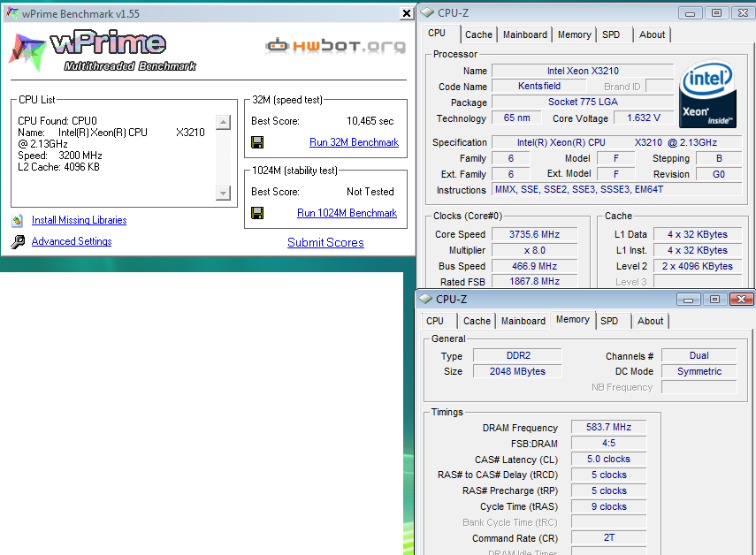The image size is (756, 555).
Task: Open the HWBOT.org logo link
Action: click(x=336, y=46)
